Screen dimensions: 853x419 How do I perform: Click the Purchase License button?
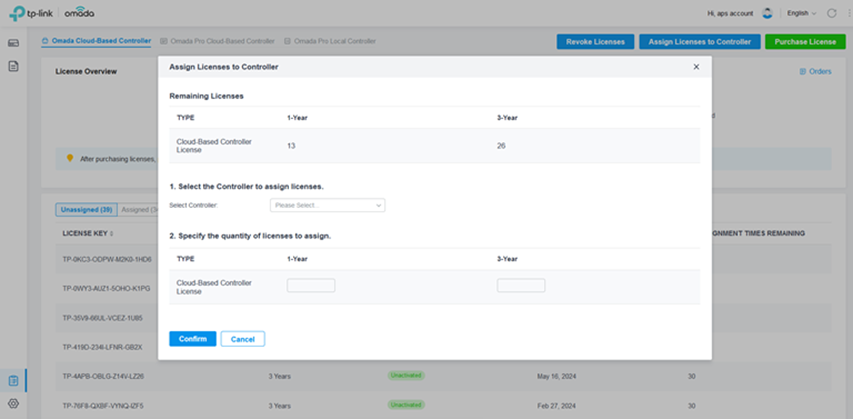[x=805, y=42]
